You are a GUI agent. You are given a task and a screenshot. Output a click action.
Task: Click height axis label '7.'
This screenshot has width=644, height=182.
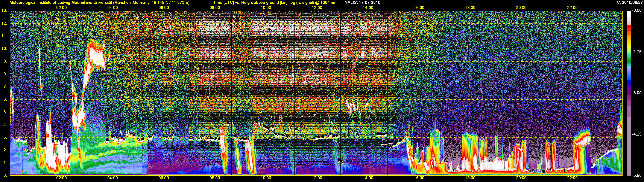point(5,87)
